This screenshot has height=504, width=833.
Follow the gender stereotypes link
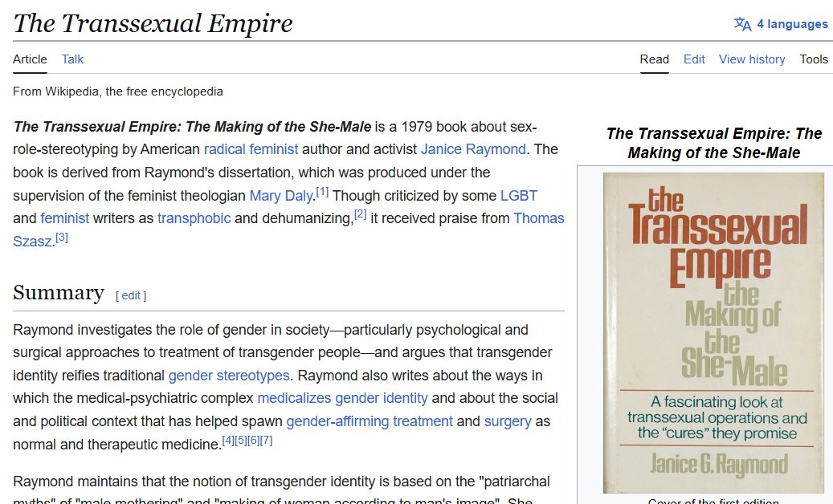(x=229, y=376)
